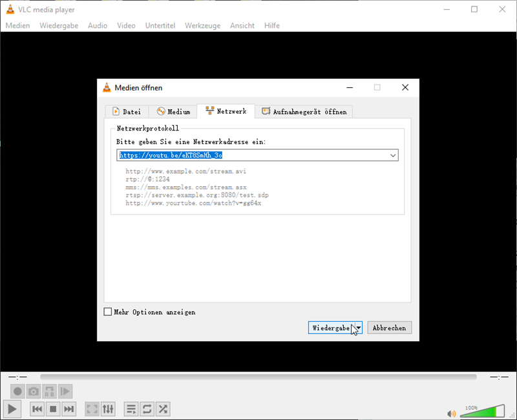Toggle the A-B loop button

coord(49,392)
